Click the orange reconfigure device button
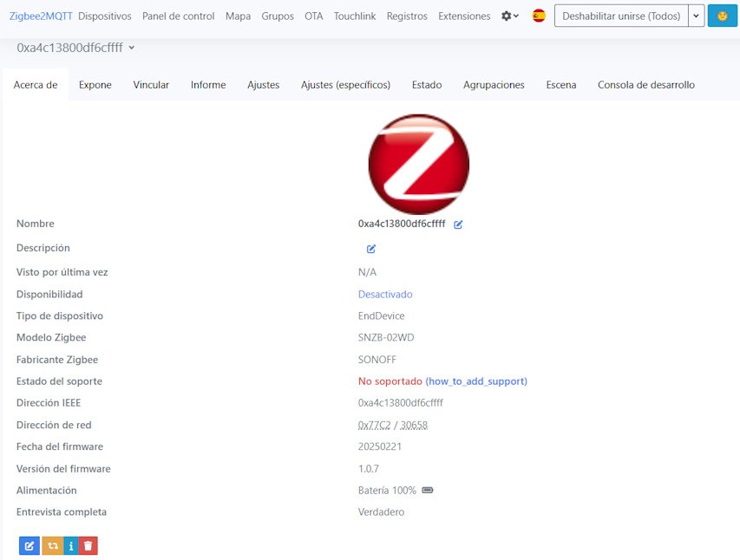The width and height of the screenshot is (740, 560). point(52,546)
